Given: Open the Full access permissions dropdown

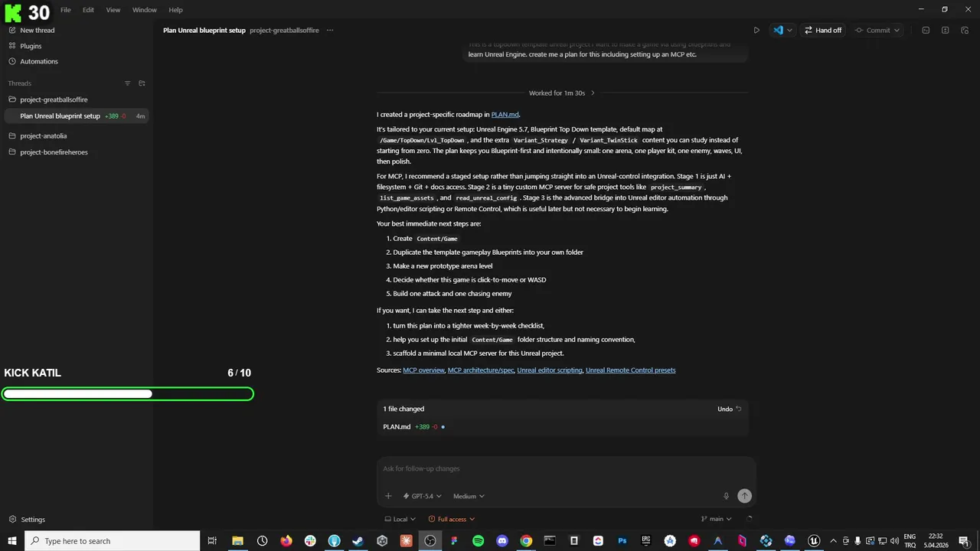Looking at the screenshot, I should point(452,519).
